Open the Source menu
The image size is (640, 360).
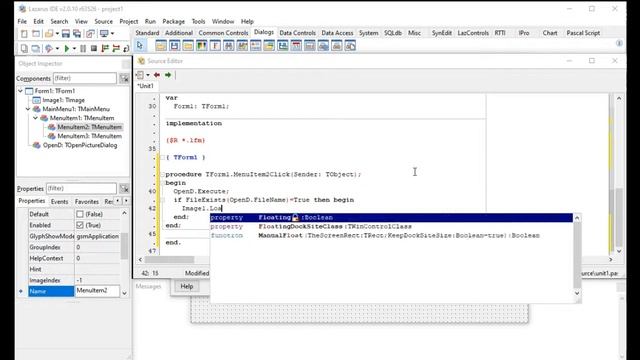[x=104, y=21]
